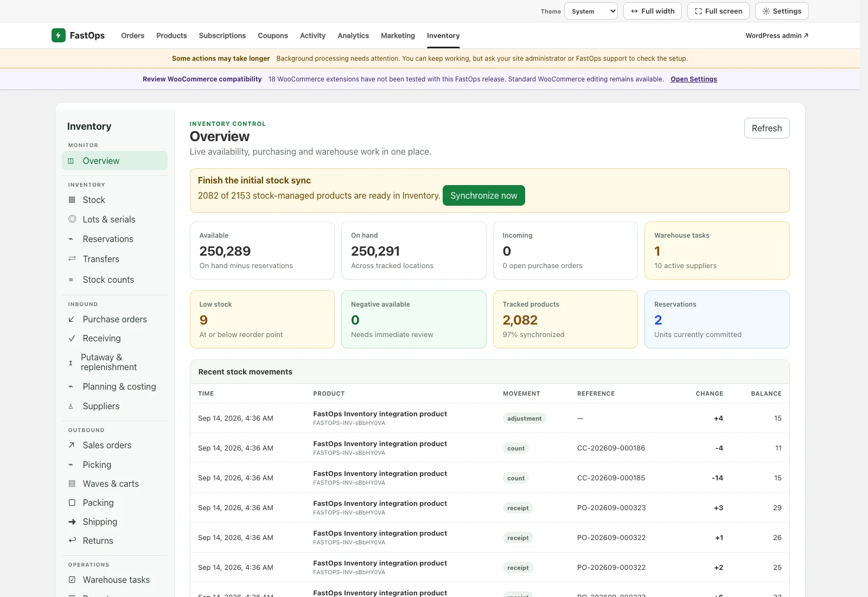Click the receipt badge with change +3
This screenshot has height=597, width=868.
518,508
